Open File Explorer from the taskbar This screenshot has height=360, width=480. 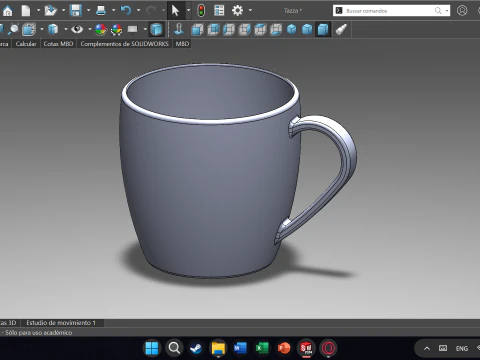218,348
